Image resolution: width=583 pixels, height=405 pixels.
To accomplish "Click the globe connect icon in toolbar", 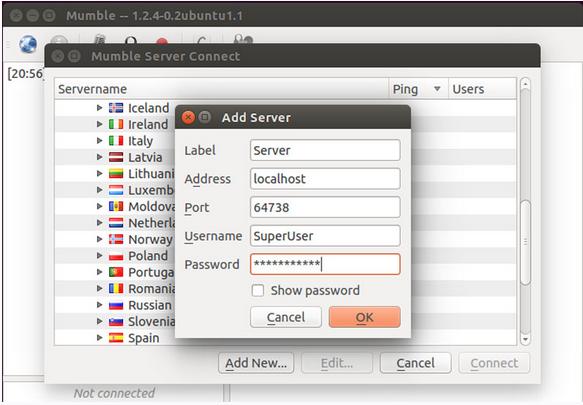I will pos(28,44).
